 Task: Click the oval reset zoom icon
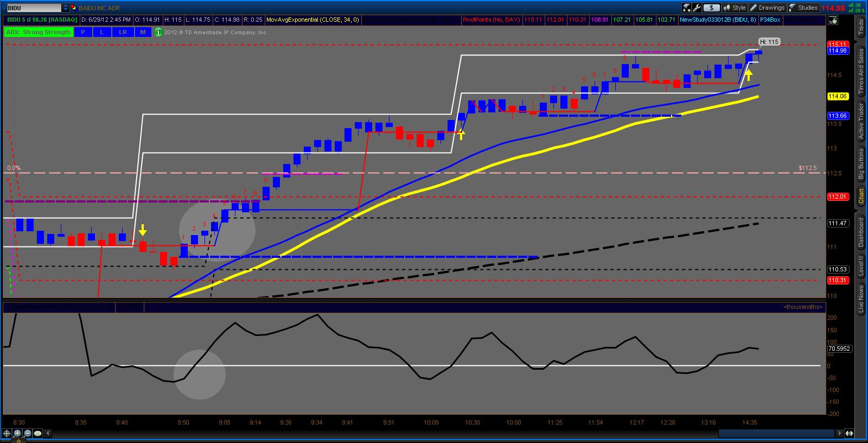38,433
